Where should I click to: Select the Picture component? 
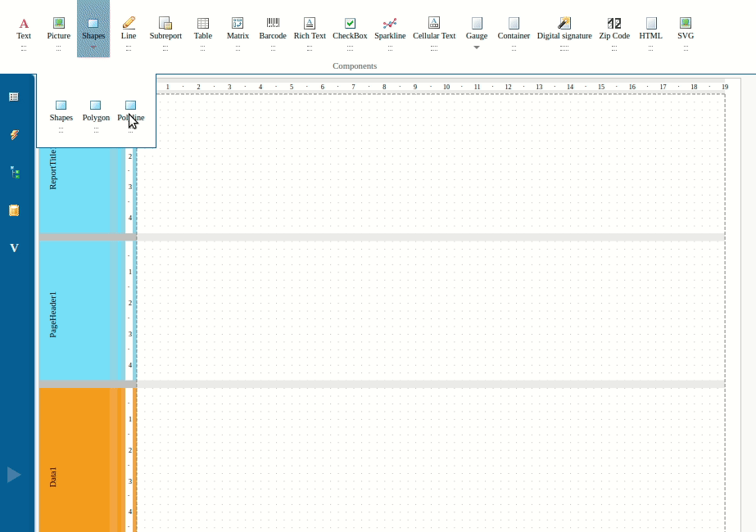click(x=59, y=29)
